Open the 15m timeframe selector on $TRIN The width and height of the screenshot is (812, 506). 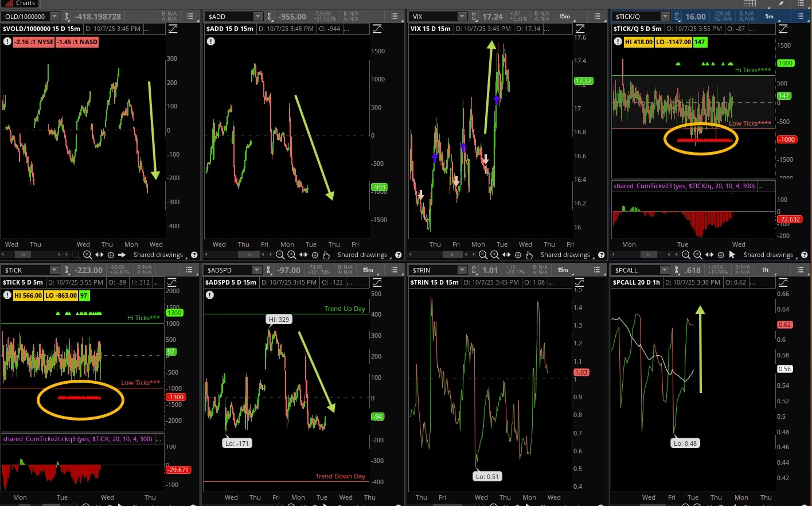click(563, 270)
